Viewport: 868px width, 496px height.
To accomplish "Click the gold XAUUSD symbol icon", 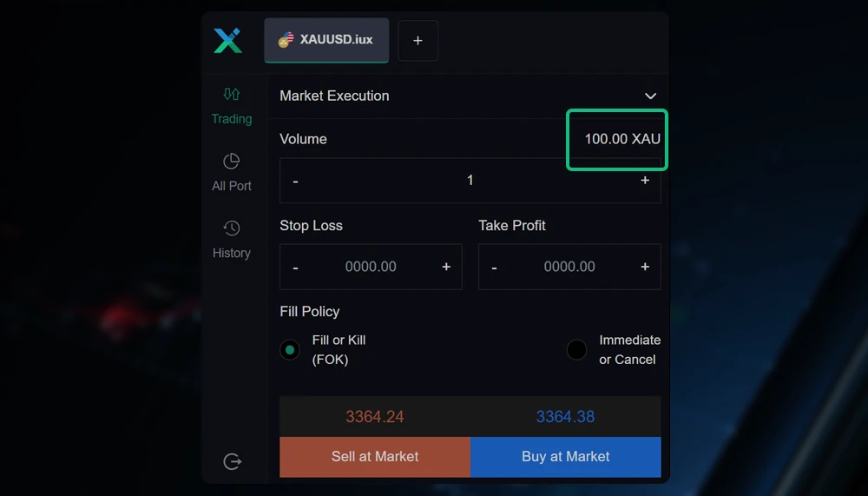I will point(286,40).
